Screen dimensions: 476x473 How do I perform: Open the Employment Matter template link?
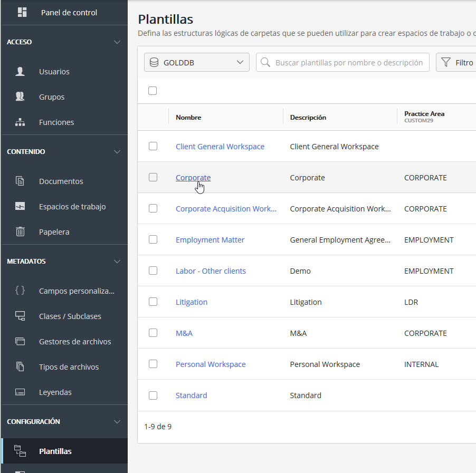click(210, 240)
